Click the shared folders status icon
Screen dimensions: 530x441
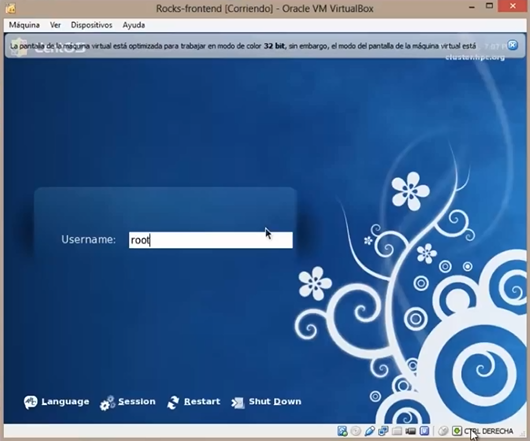coord(397,431)
